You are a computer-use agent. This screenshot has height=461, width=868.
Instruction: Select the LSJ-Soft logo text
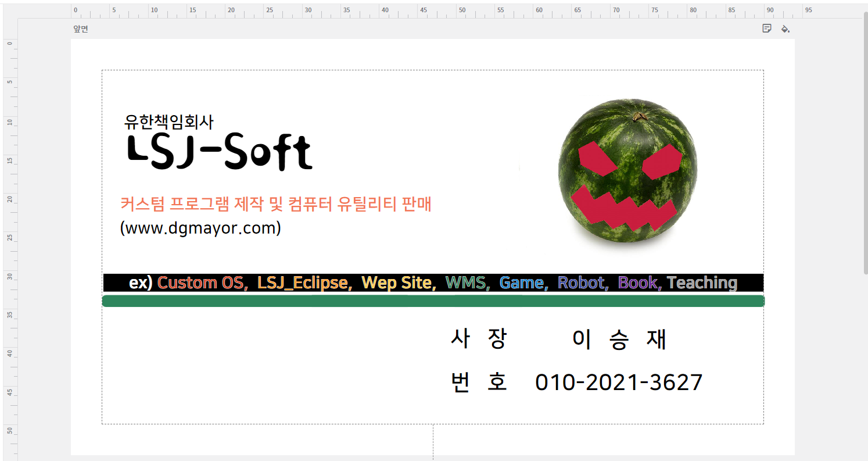220,152
